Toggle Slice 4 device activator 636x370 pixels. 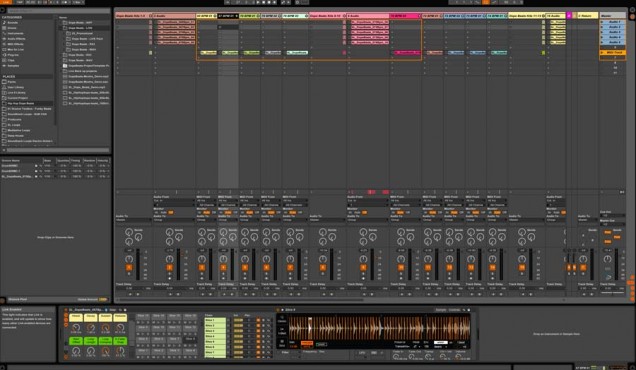278,310
